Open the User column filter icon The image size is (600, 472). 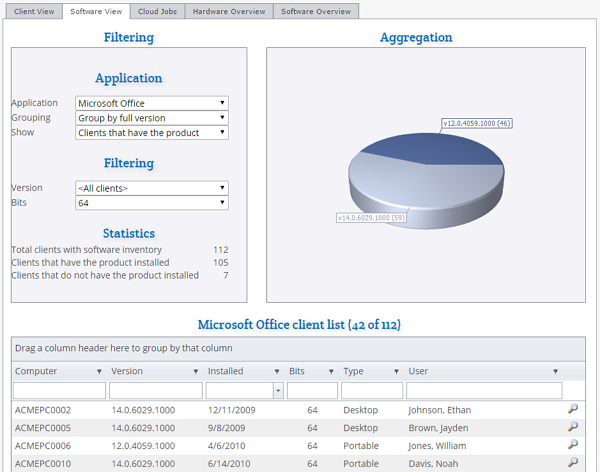(555, 371)
